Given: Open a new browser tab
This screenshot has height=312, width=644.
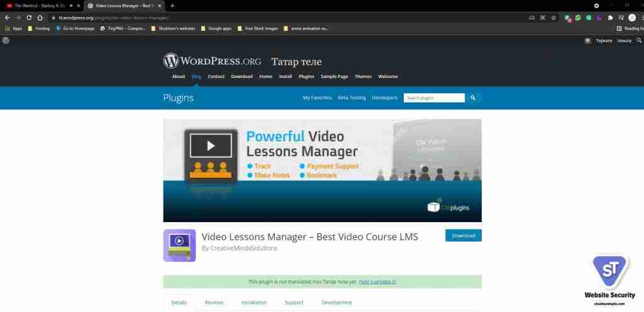Looking at the screenshot, I should click(x=172, y=6).
